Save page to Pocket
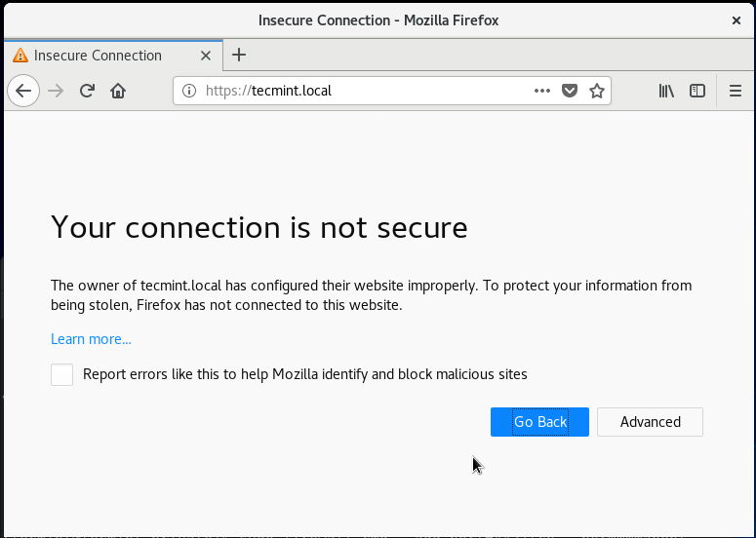756x538 pixels. 570,91
